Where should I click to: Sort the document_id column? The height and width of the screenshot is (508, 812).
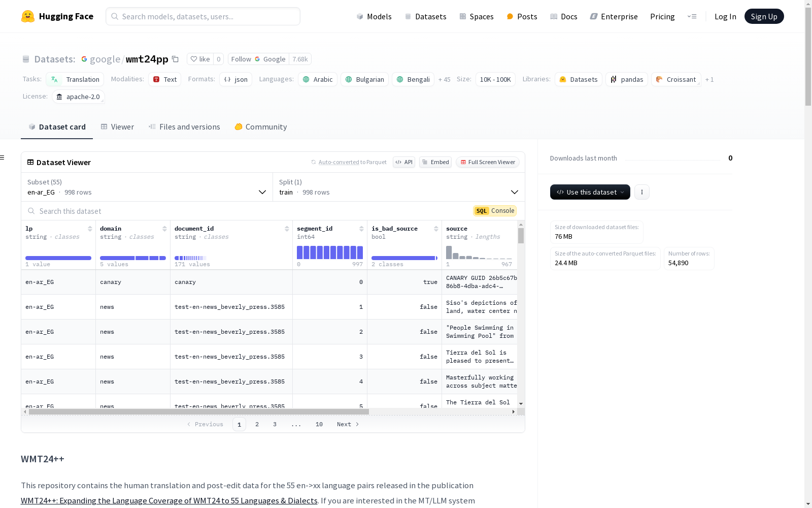[287, 229]
